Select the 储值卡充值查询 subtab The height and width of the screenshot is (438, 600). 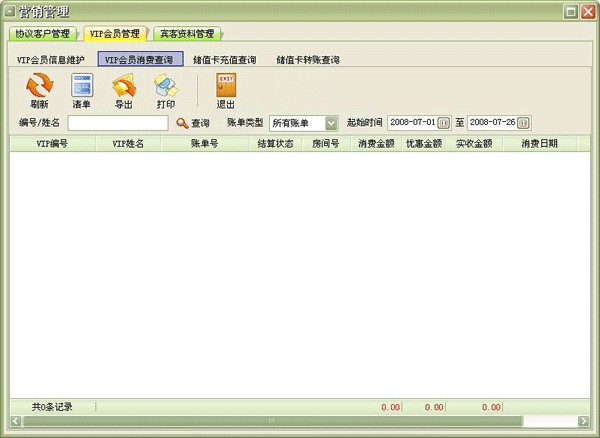tap(225, 60)
